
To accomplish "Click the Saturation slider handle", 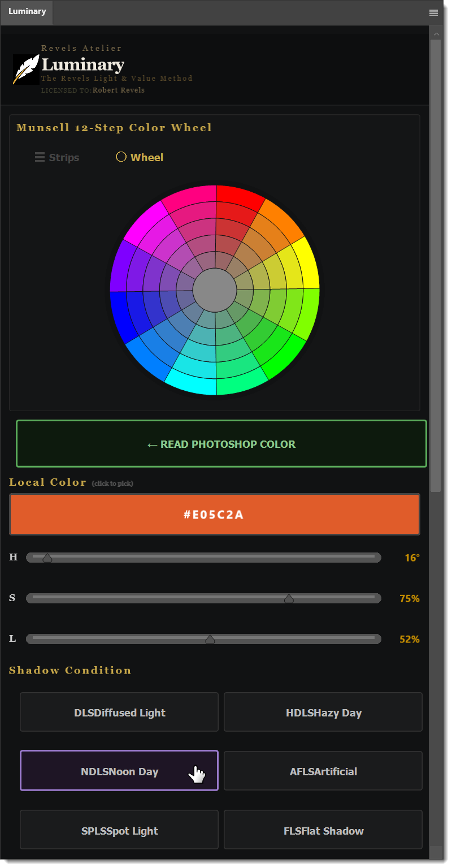I will 289,598.
